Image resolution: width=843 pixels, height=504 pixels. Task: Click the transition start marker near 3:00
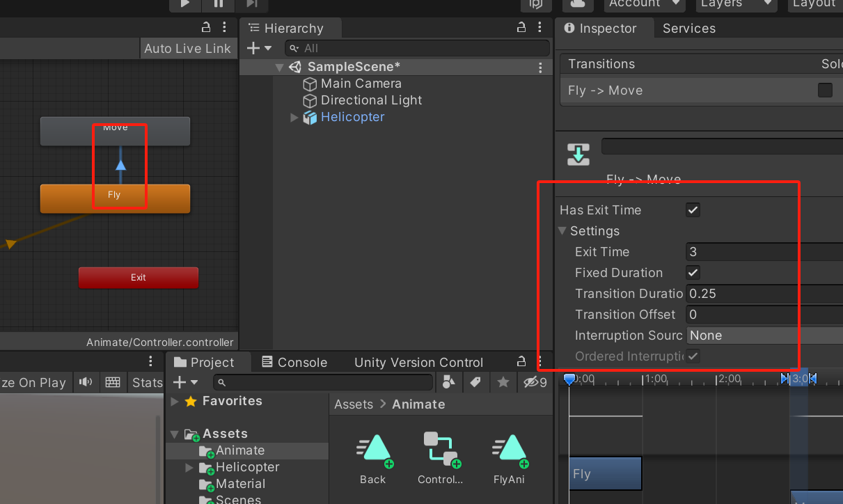click(x=785, y=379)
